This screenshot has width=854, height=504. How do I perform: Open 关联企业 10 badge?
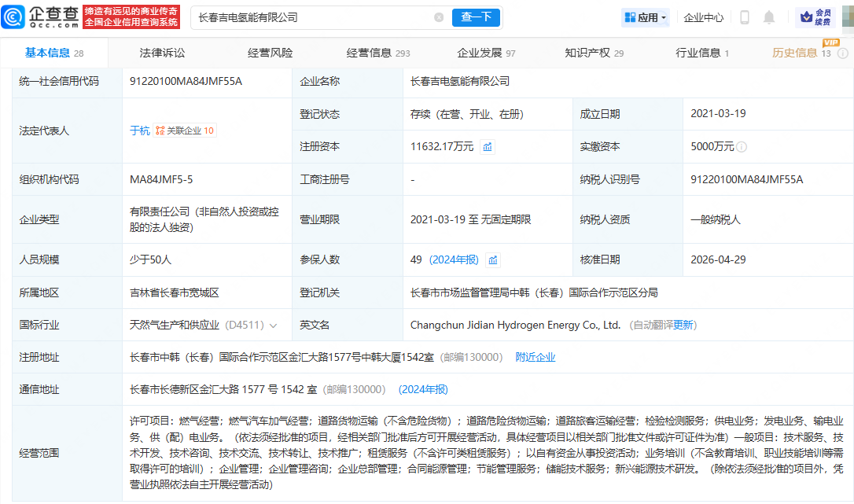pos(185,131)
